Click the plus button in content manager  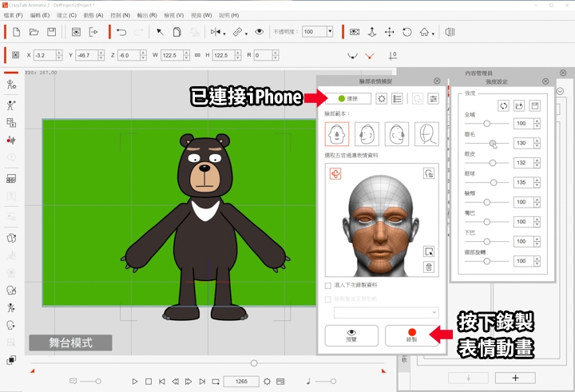(515, 378)
